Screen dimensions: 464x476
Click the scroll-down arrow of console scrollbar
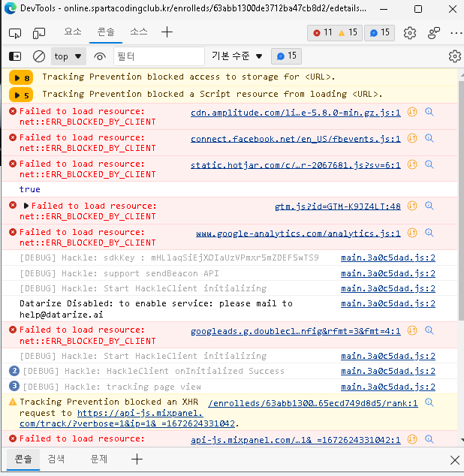[462, 439]
